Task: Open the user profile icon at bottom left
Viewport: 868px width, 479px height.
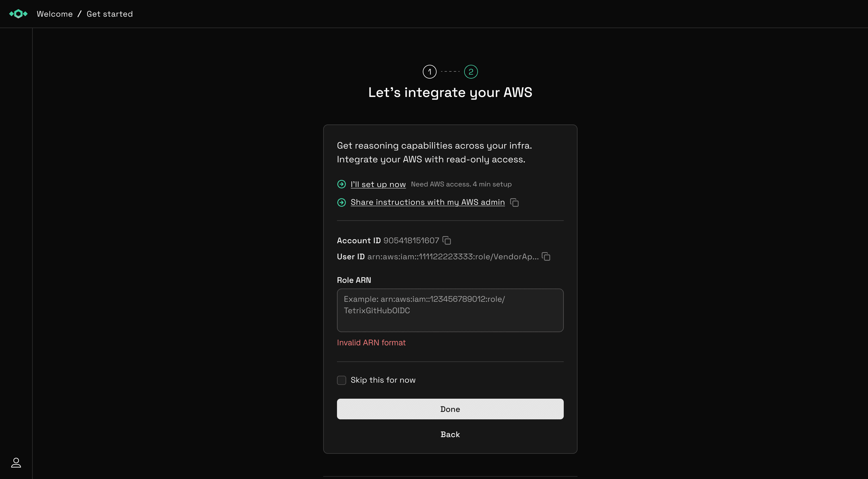Action: pyautogui.click(x=16, y=463)
